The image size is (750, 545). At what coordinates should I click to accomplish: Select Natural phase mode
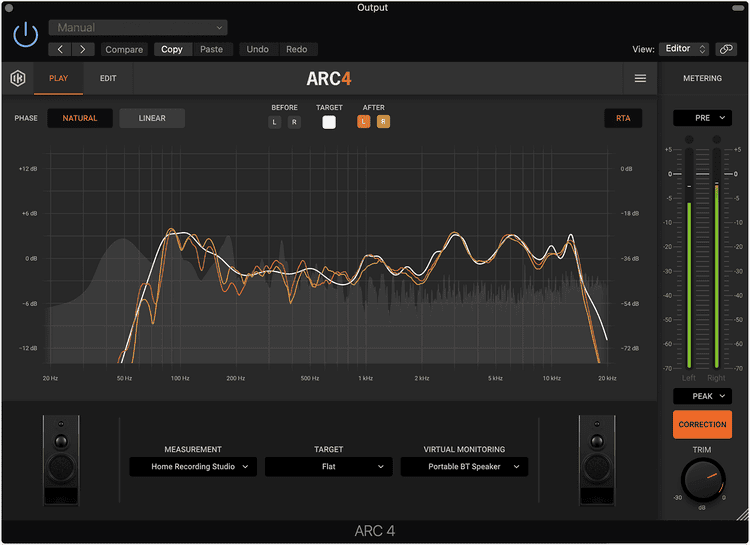[x=80, y=118]
